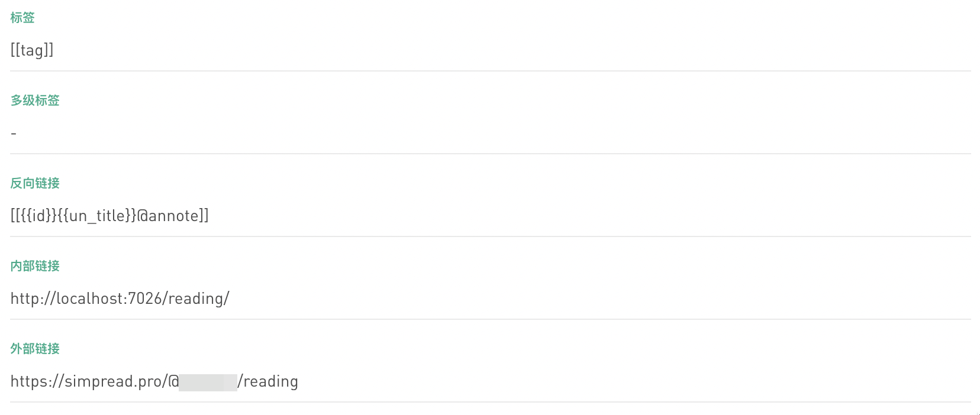Click the 反向链接 field label
Image resolution: width=980 pixels, height=415 pixels.
35,183
